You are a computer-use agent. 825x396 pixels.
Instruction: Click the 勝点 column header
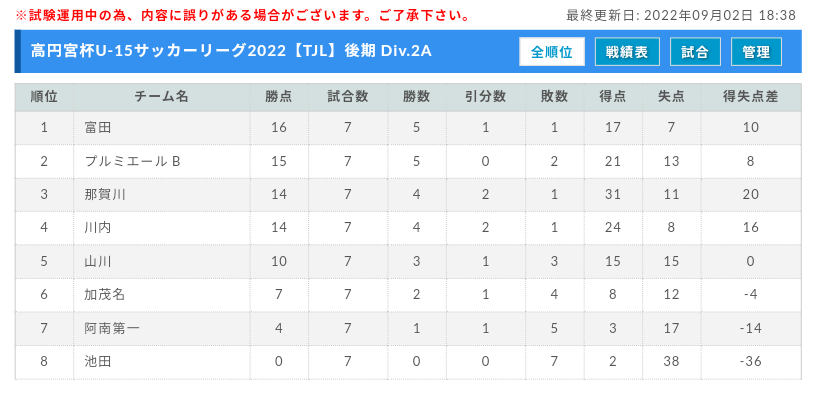point(279,97)
